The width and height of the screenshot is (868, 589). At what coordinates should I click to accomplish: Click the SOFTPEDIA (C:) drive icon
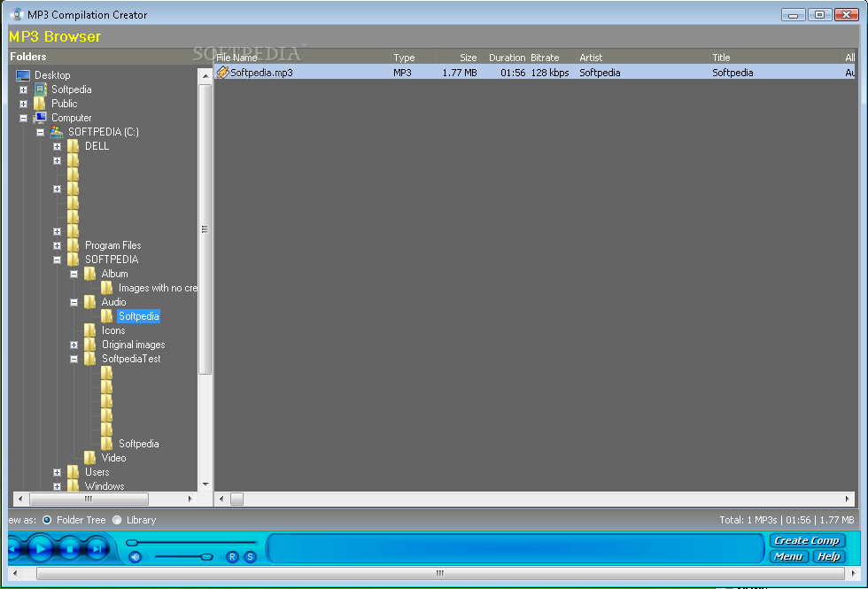57,132
